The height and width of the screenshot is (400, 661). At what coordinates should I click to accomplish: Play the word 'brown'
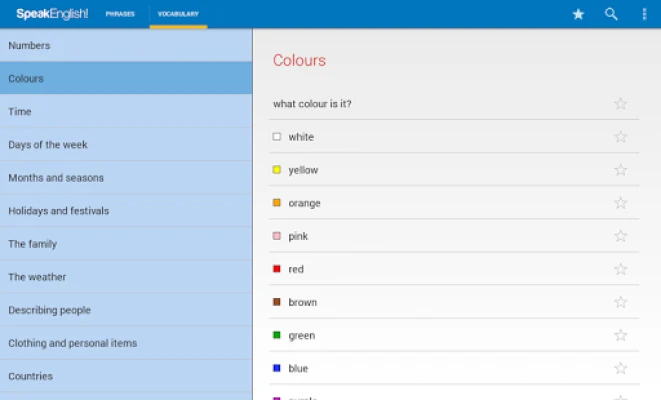coord(302,302)
